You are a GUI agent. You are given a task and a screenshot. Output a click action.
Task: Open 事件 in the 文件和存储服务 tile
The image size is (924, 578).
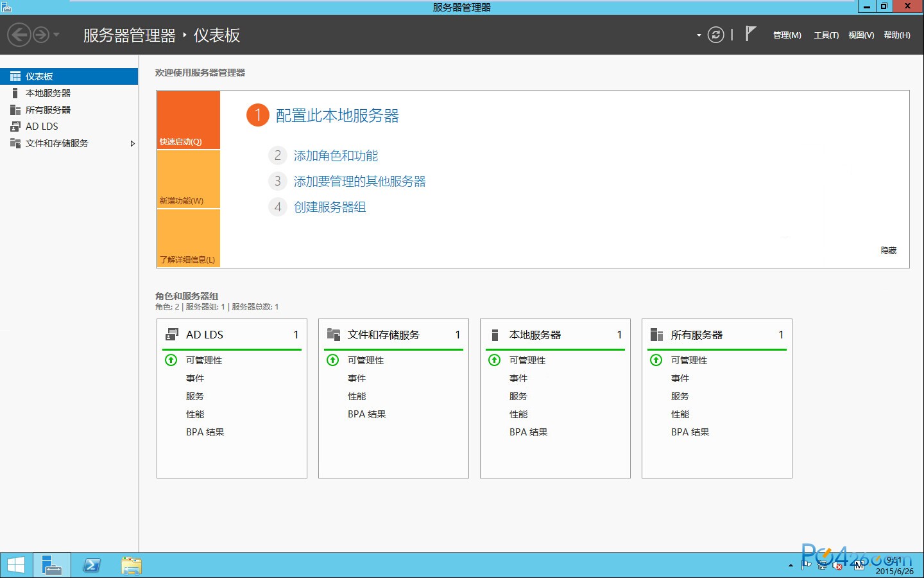[357, 378]
